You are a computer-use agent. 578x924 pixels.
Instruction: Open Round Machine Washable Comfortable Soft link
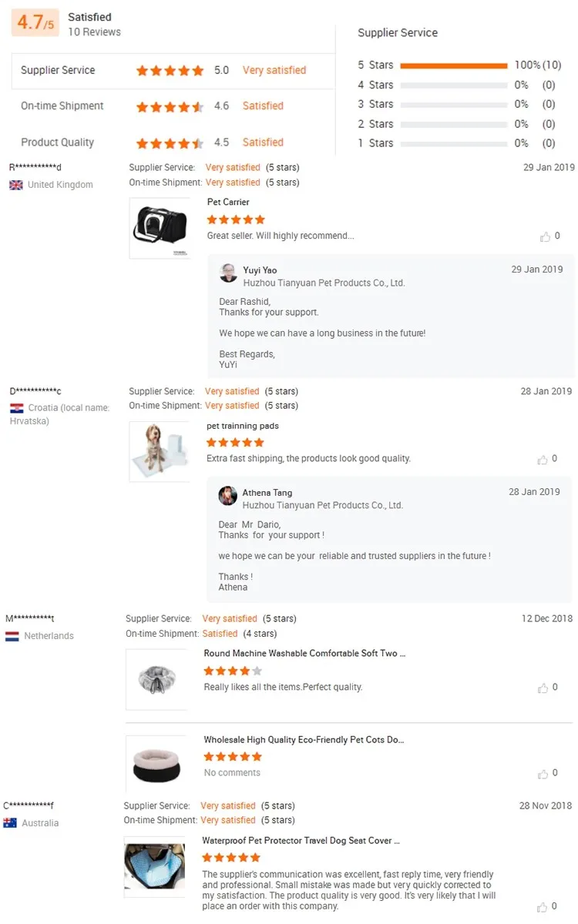coord(304,654)
